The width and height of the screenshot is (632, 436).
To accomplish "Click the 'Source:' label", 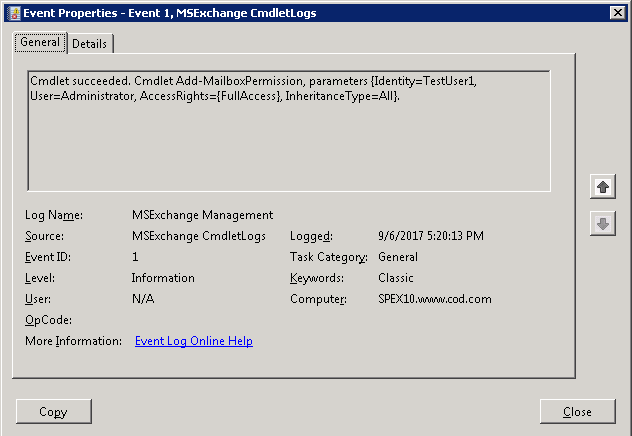I will [x=44, y=236].
